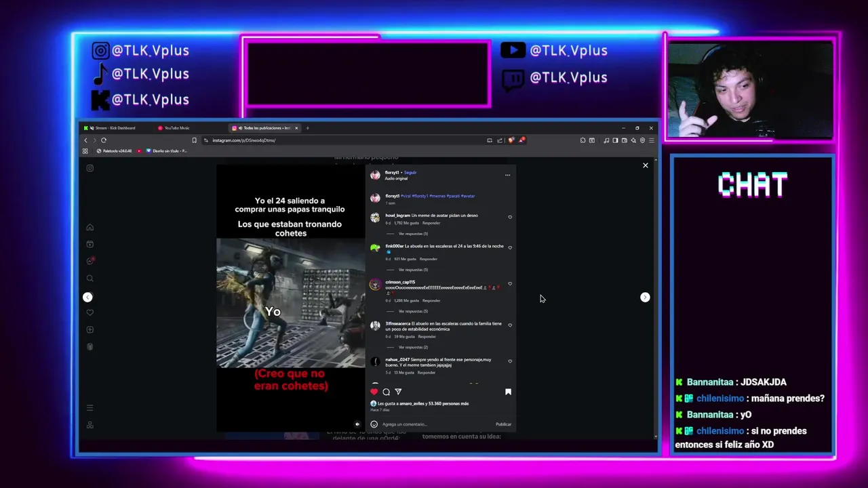Image resolution: width=868 pixels, height=488 pixels.
Task: Open the 'Diseño sin título' bookmark
Action: (x=167, y=151)
